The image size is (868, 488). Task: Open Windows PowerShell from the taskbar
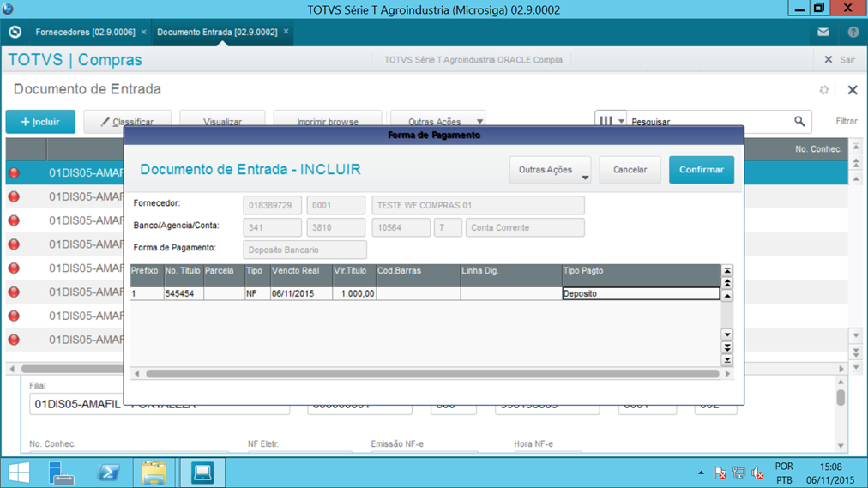pos(108,473)
